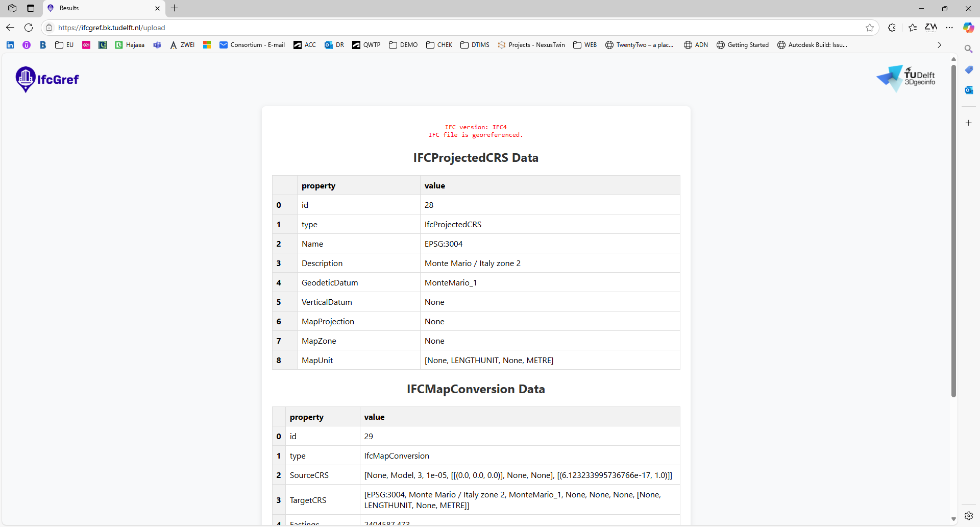The width and height of the screenshot is (980, 527).
Task: Open Consortium - E-mail bookmark
Action: (x=252, y=45)
